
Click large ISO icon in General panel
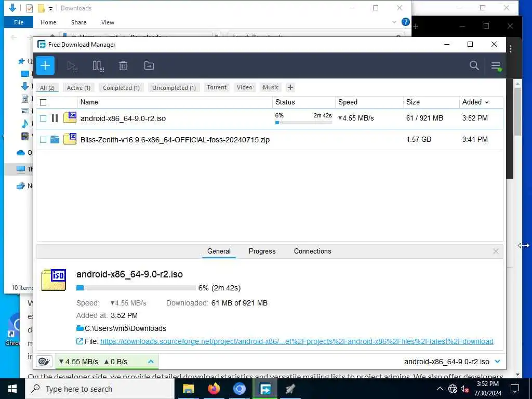[54, 280]
